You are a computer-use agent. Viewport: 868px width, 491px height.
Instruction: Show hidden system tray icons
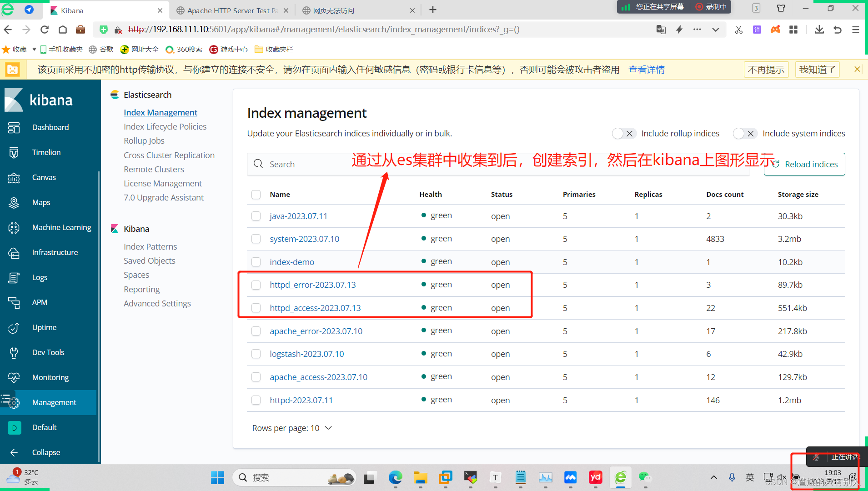(714, 477)
